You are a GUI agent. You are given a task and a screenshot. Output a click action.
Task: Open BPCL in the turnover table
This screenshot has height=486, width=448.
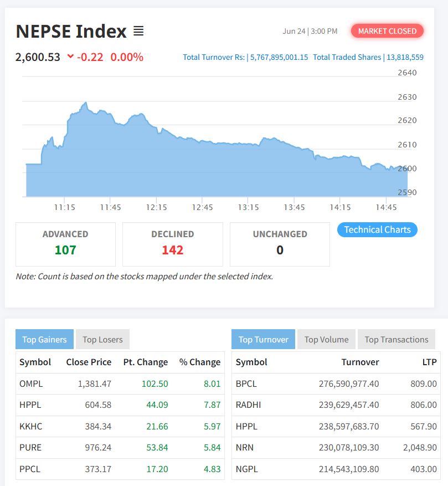tap(246, 383)
